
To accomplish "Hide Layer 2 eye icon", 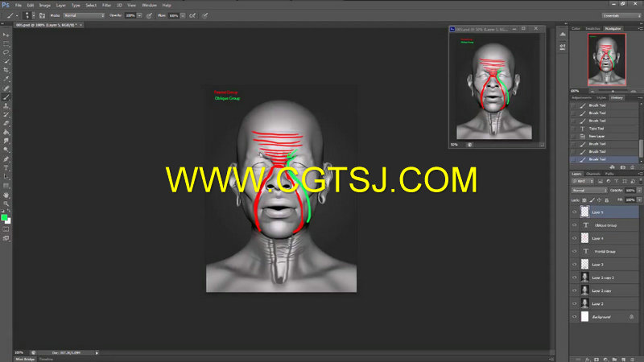I will pos(574,304).
